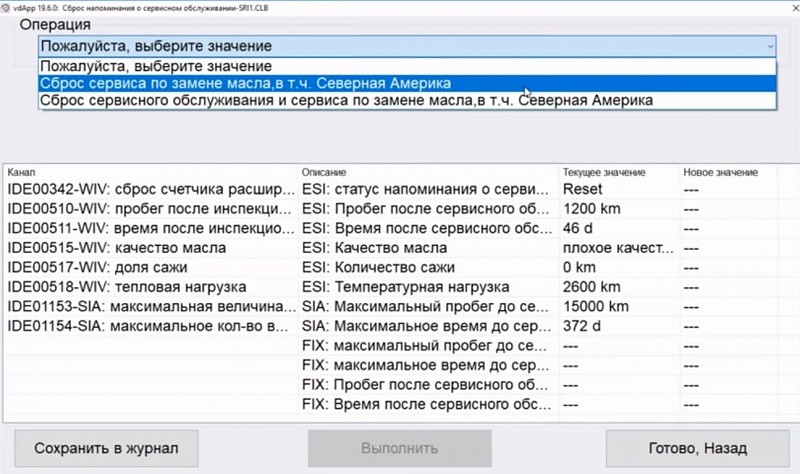Image resolution: width=800 pixels, height=474 pixels.
Task: Click the '15000 km' current value cell
Action: coord(596,306)
